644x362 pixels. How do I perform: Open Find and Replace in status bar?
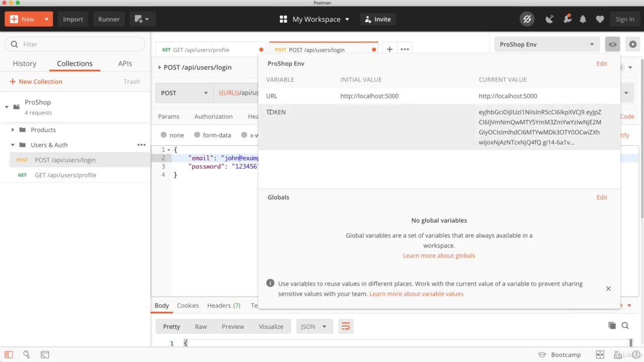click(x=27, y=354)
